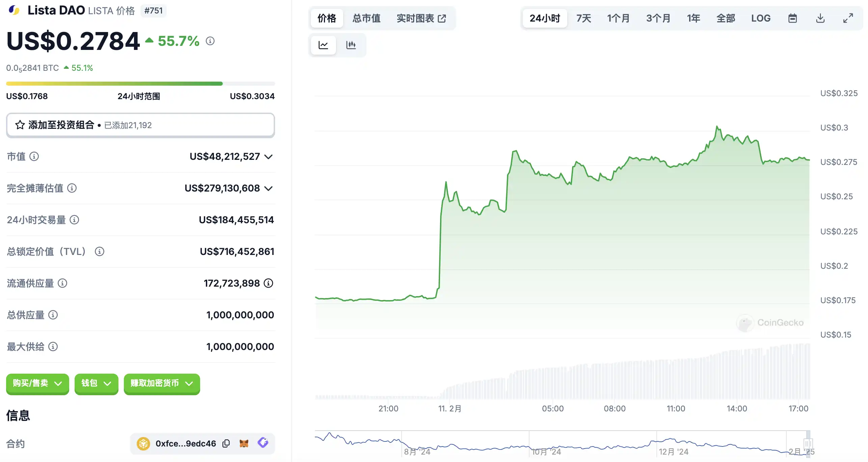Click the info icon beside 24小时交易量
The width and height of the screenshot is (868, 462).
74,220
